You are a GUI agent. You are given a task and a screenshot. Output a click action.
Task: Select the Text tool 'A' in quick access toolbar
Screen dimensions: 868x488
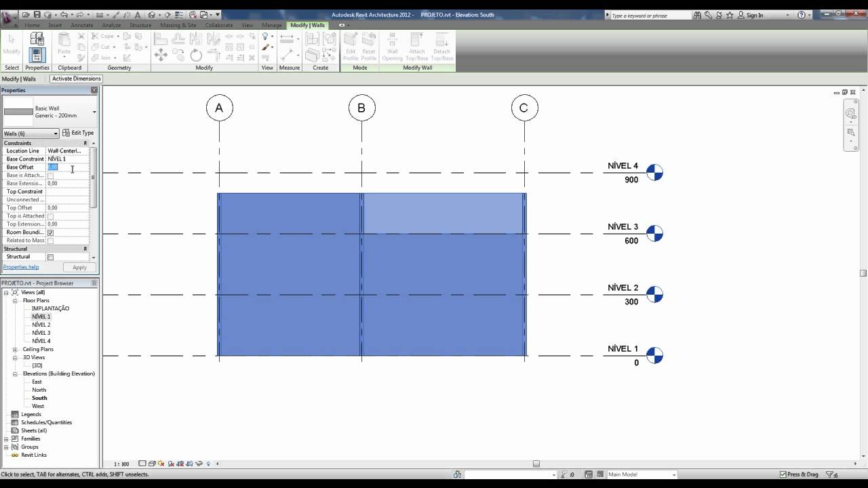(138, 14)
